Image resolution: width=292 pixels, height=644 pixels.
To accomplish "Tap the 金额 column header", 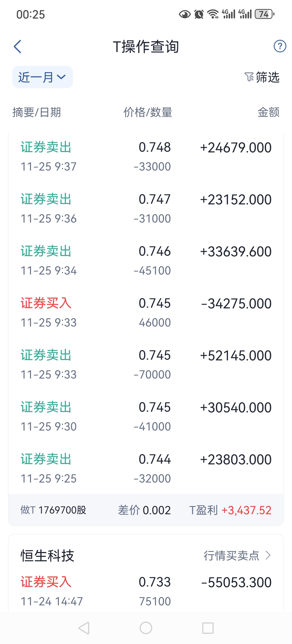I will click(268, 112).
